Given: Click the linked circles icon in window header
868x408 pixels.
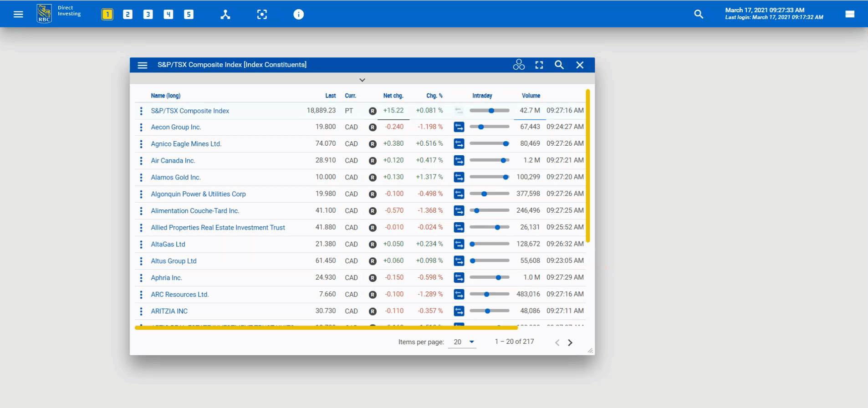Looking at the screenshot, I should click(519, 65).
